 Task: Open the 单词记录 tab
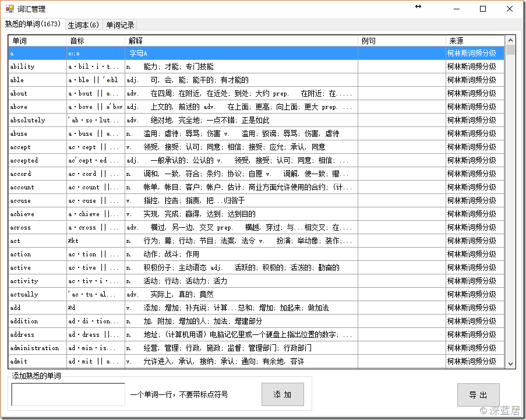click(120, 25)
